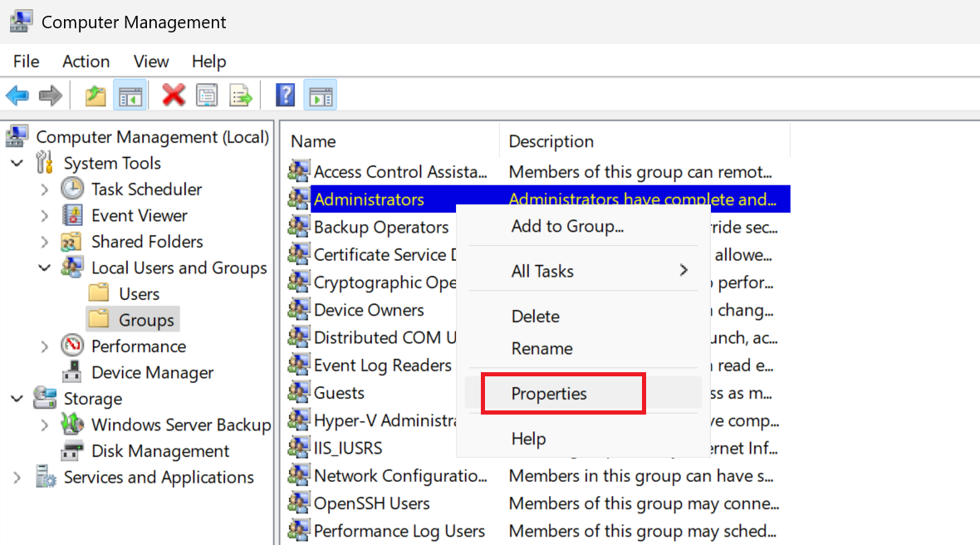980x545 pixels.
Task: Select Computer Management (Local) root node
Action: pyautogui.click(x=152, y=137)
